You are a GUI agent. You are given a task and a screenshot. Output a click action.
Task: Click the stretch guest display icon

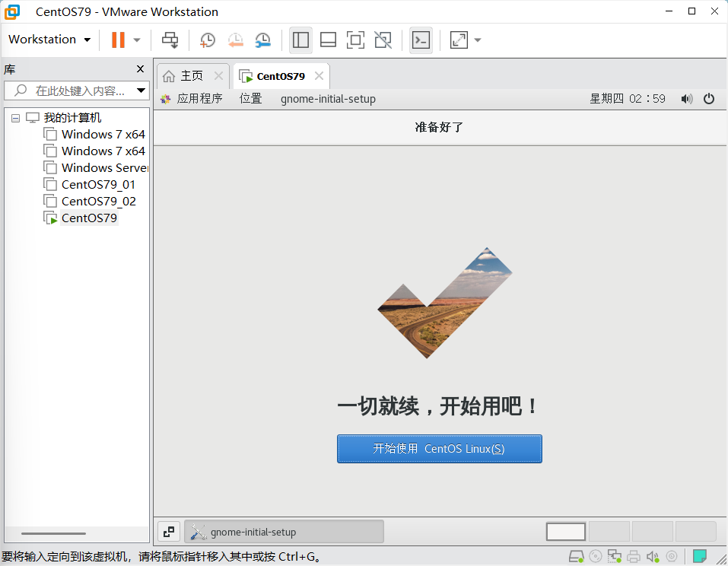(459, 40)
